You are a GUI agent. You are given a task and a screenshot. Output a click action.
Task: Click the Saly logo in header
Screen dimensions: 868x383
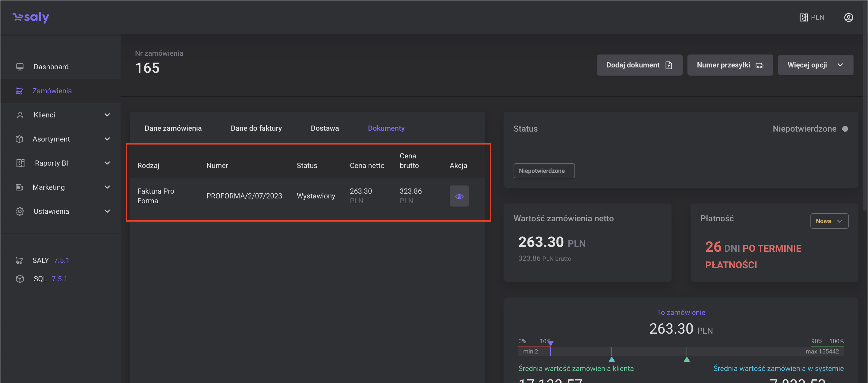(x=31, y=17)
